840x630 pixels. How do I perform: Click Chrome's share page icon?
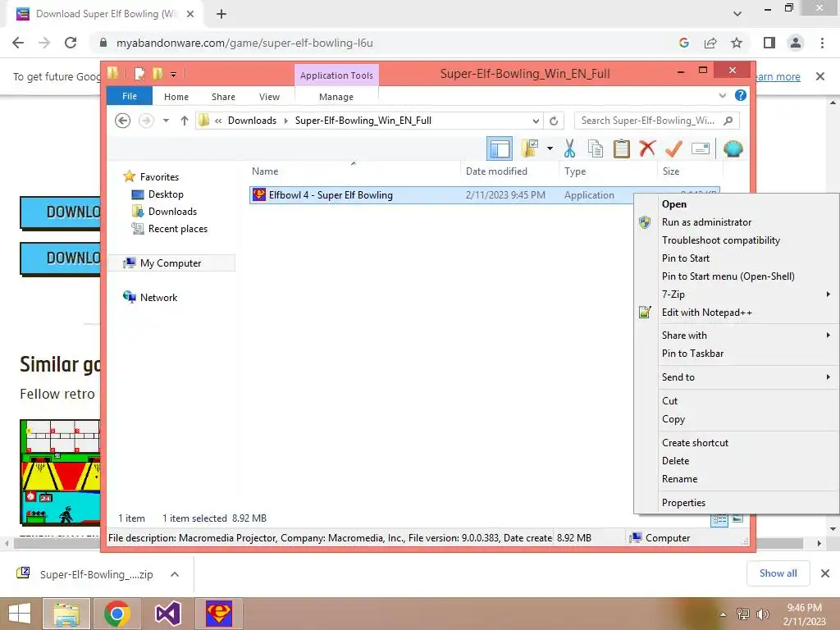coord(710,43)
